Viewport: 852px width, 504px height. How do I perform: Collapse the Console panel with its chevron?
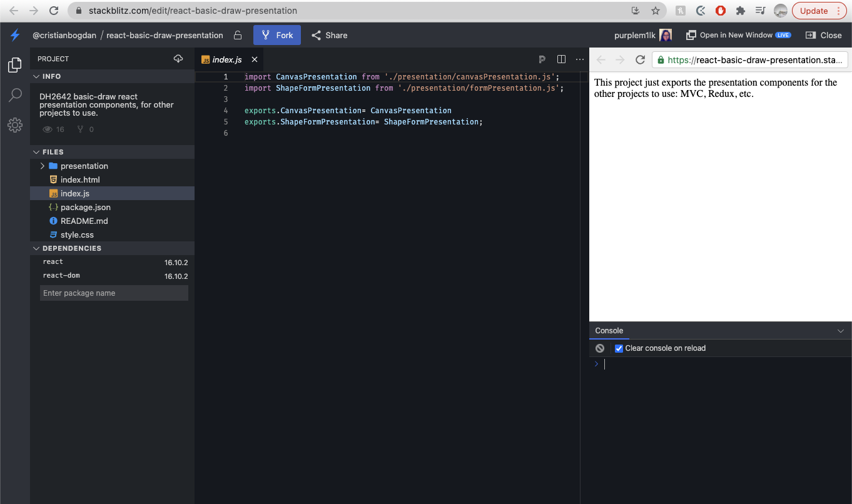pyautogui.click(x=841, y=330)
